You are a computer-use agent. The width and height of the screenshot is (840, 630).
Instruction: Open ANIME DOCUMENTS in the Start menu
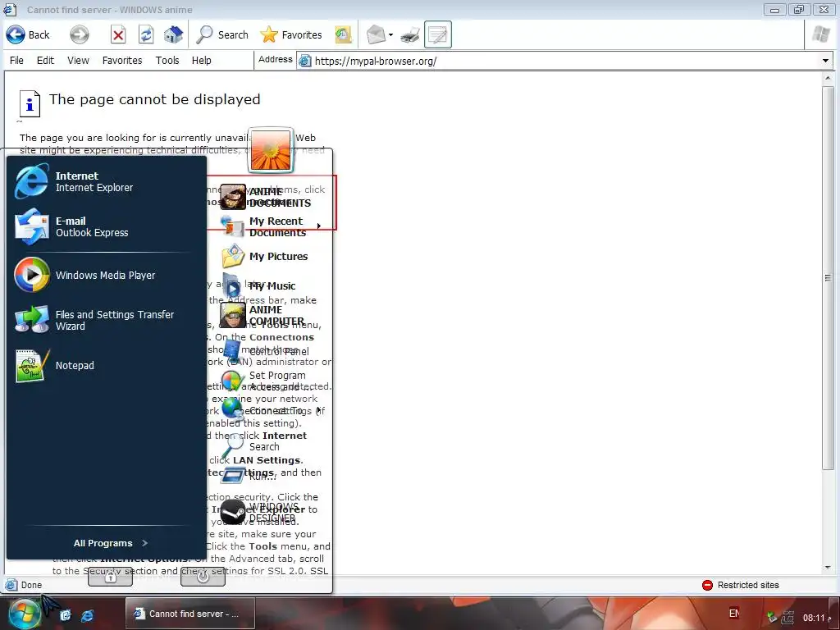click(271, 197)
